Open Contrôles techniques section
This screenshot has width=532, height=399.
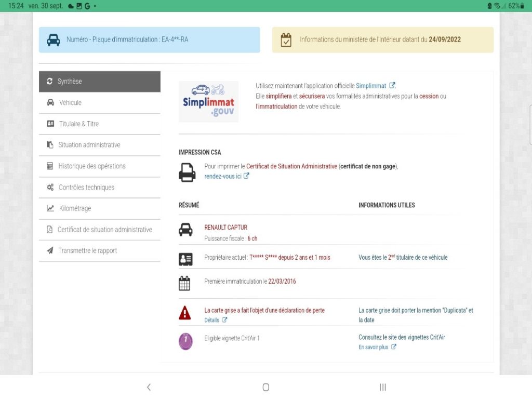pos(100,187)
